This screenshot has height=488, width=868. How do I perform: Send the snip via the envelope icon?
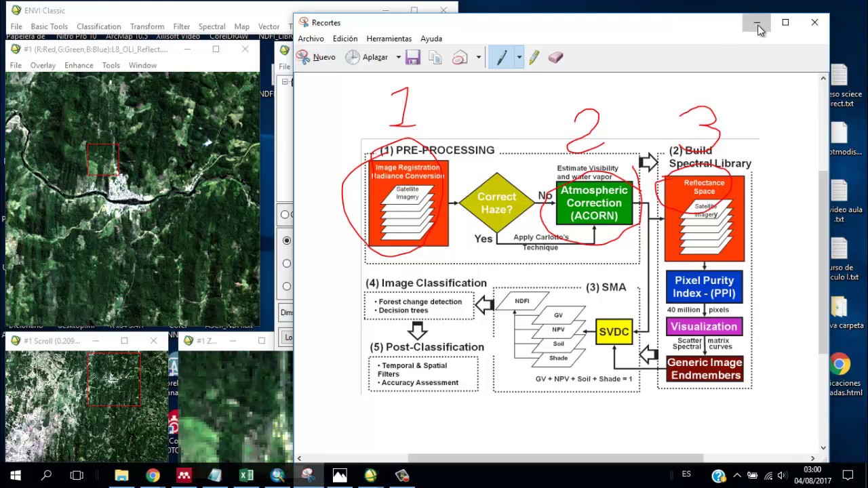(x=460, y=58)
